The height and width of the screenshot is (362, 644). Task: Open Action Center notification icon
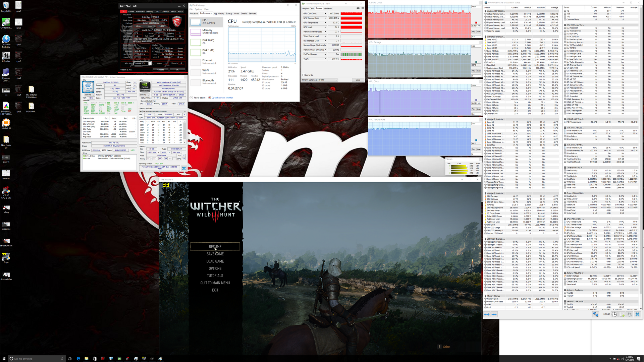coord(638,359)
